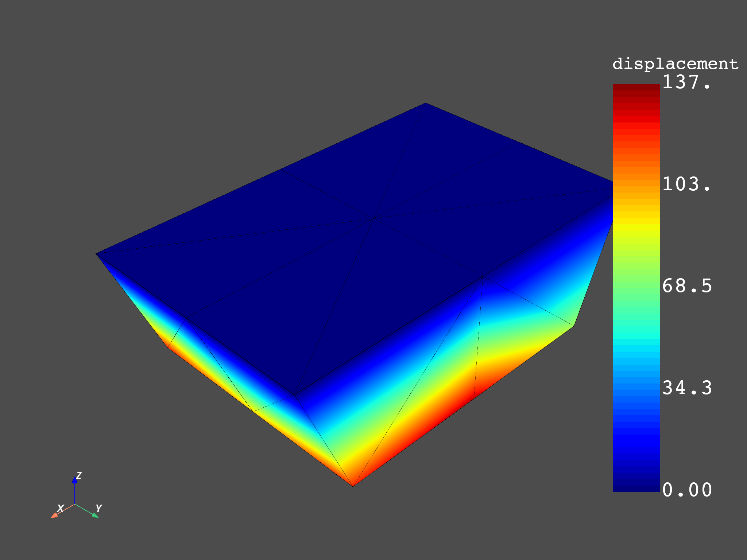Click the '68.5' color bar label
This screenshot has width=747, height=560.
click(x=687, y=286)
